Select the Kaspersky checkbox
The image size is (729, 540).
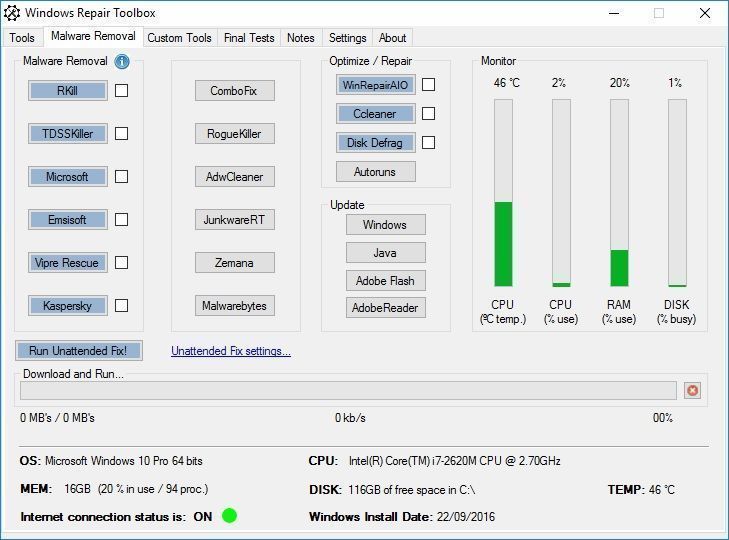(x=121, y=306)
